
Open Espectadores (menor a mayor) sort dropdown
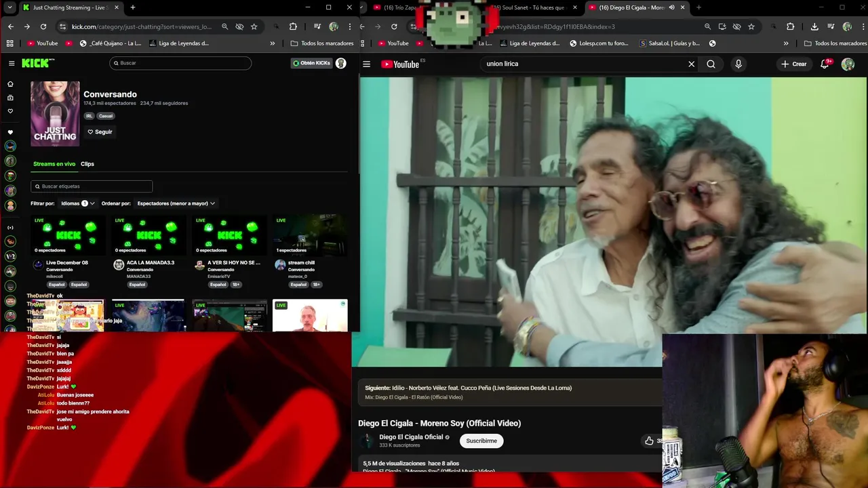pyautogui.click(x=176, y=203)
